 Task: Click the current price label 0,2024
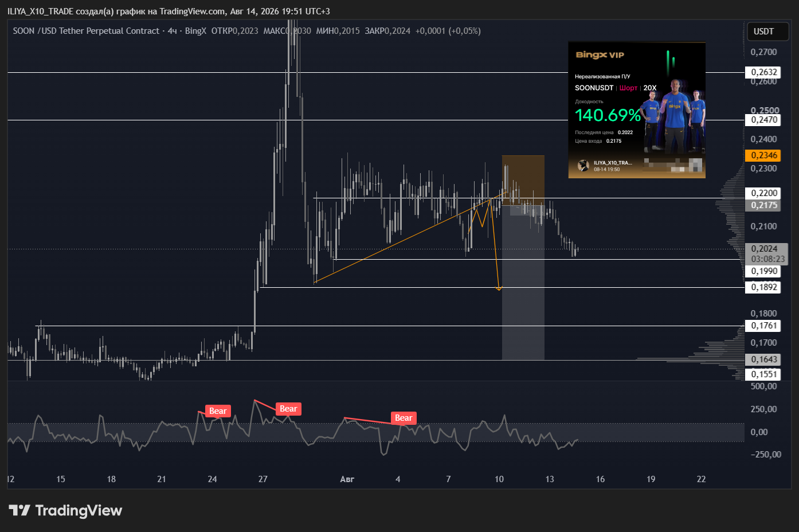pyautogui.click(x=764, y=249)
